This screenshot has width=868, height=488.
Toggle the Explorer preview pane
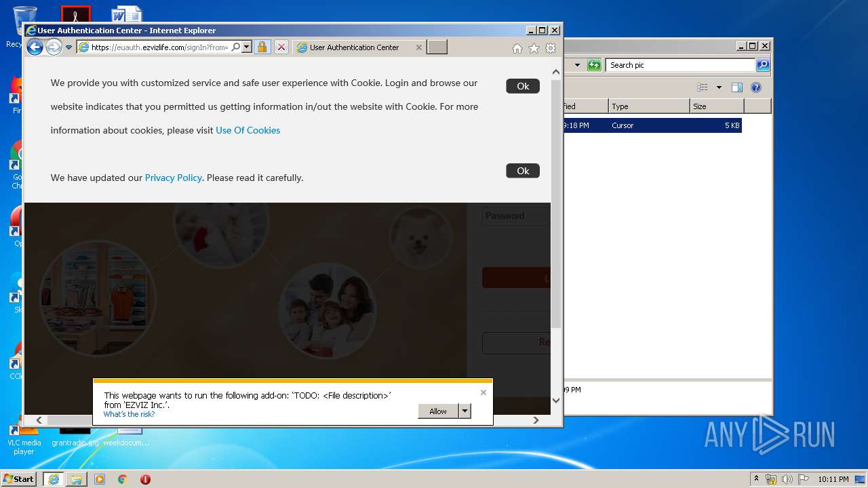(x=737, y=87)
